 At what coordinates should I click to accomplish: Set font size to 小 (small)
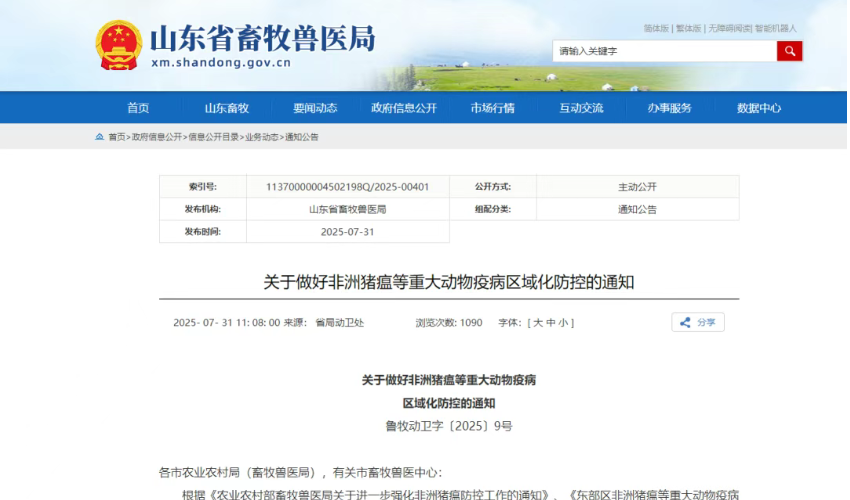coord(565,323)
